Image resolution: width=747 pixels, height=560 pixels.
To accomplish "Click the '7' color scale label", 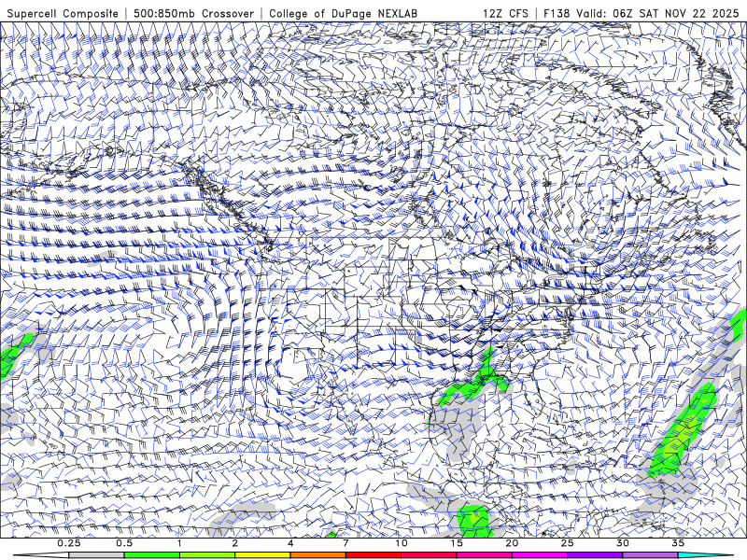I will click(345, 543).
